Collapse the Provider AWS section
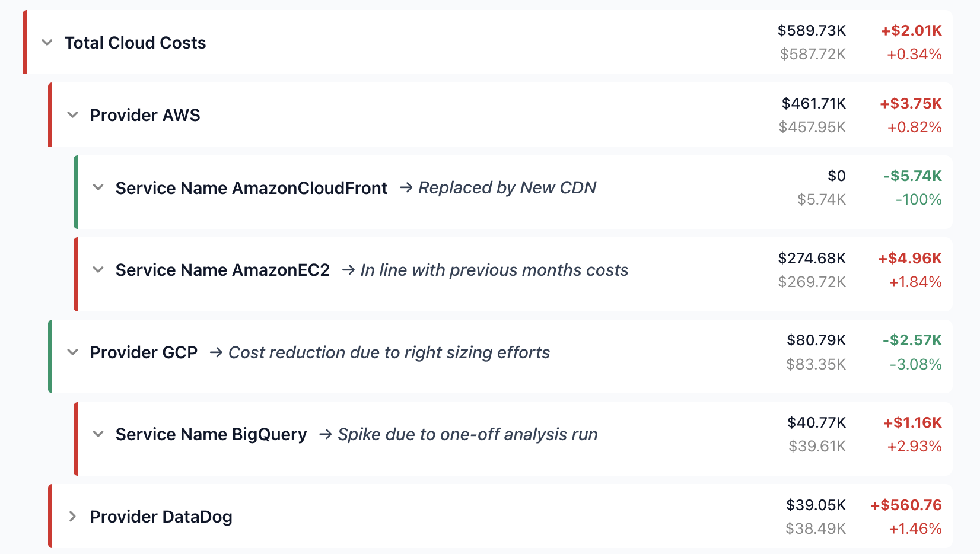Image resolution: width=980 pixels, height=554 pixels. [x=72, y=114]
